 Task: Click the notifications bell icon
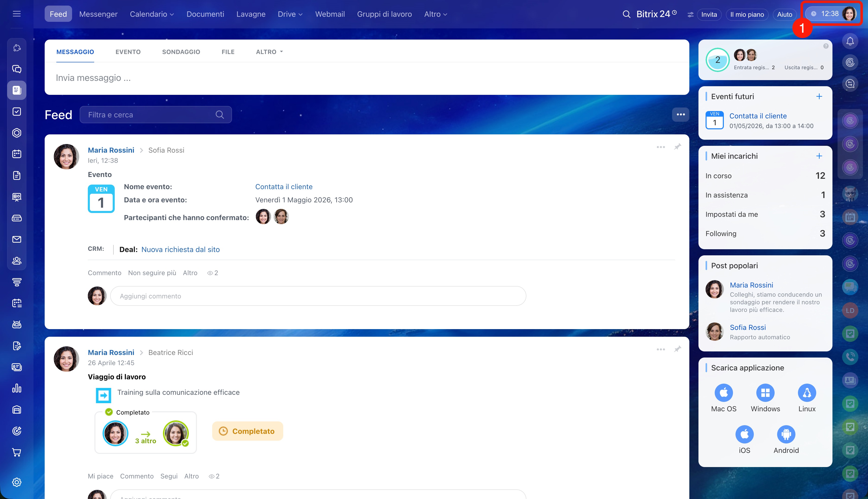(x=850, y=41)
